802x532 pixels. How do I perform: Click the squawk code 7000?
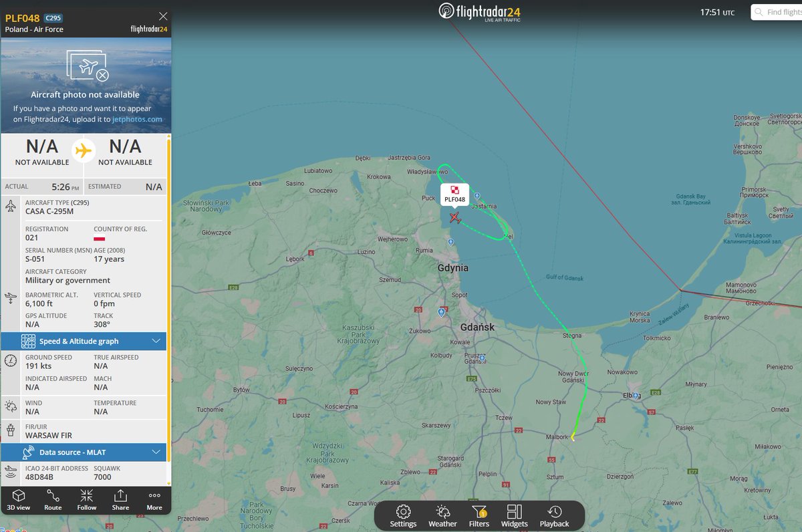pyautogui.click(x=103, y=477)
